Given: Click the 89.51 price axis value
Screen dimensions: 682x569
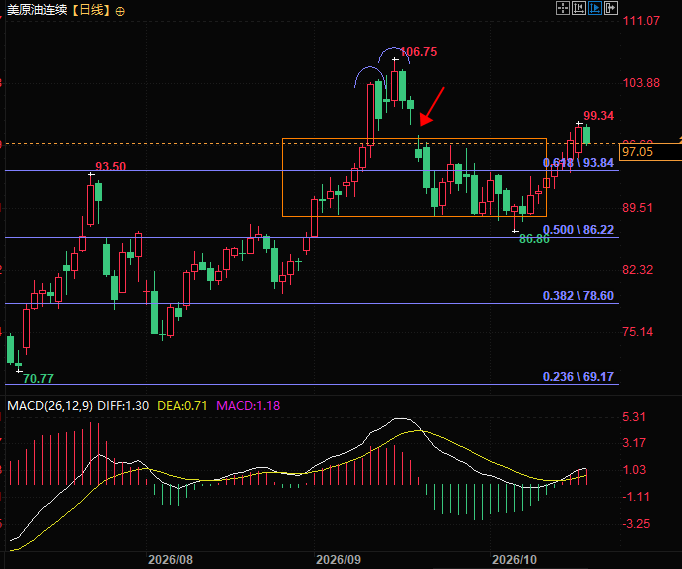Looking at the screenshot, I should (638, 208).
